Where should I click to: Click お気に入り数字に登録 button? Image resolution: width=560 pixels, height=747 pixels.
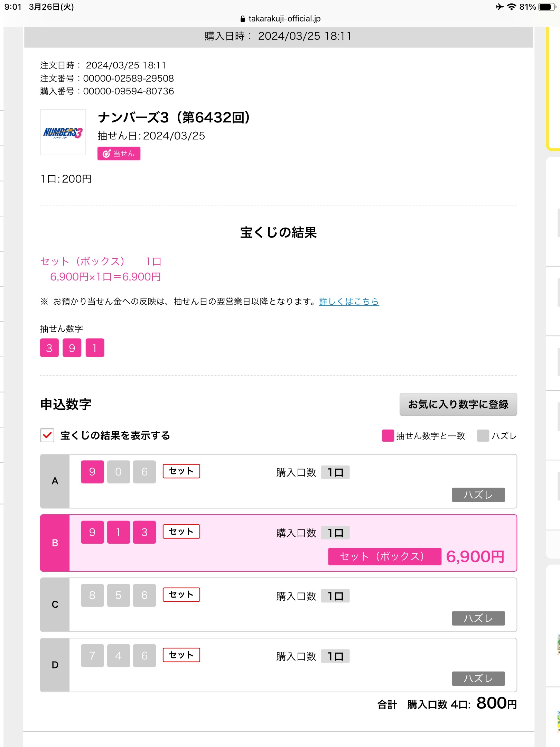(x=458, y=404)
